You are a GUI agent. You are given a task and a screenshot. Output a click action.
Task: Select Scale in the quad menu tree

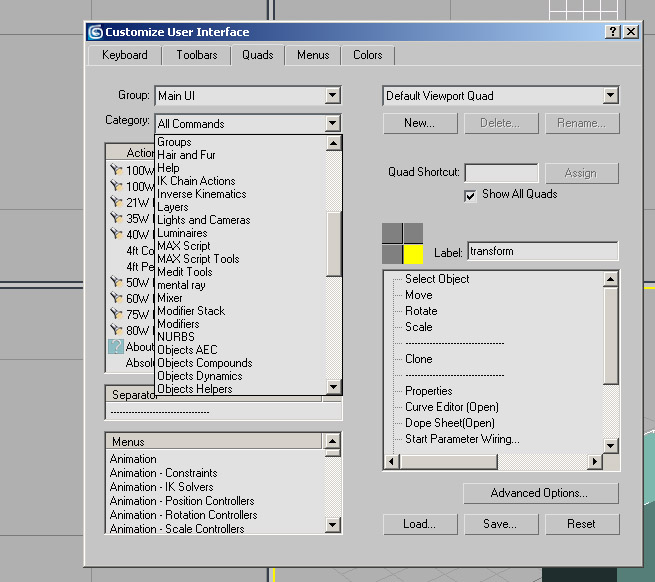click(419, 327)
